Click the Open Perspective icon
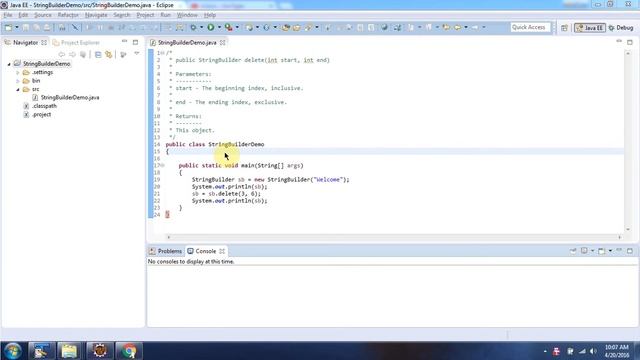The height and width of the screenshot is (360, 640). click(564, 28)
